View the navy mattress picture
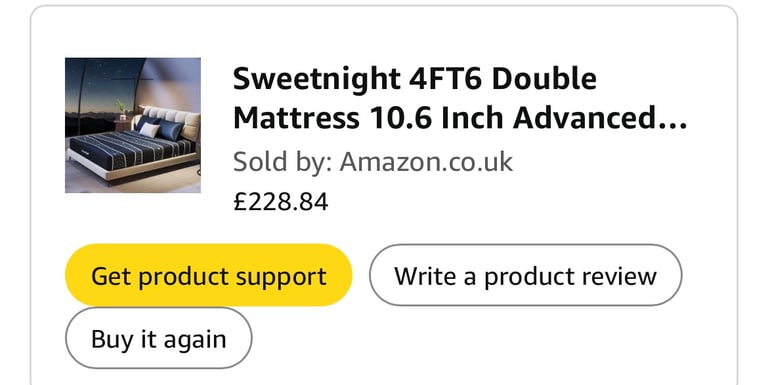 [x=133, y=125]
